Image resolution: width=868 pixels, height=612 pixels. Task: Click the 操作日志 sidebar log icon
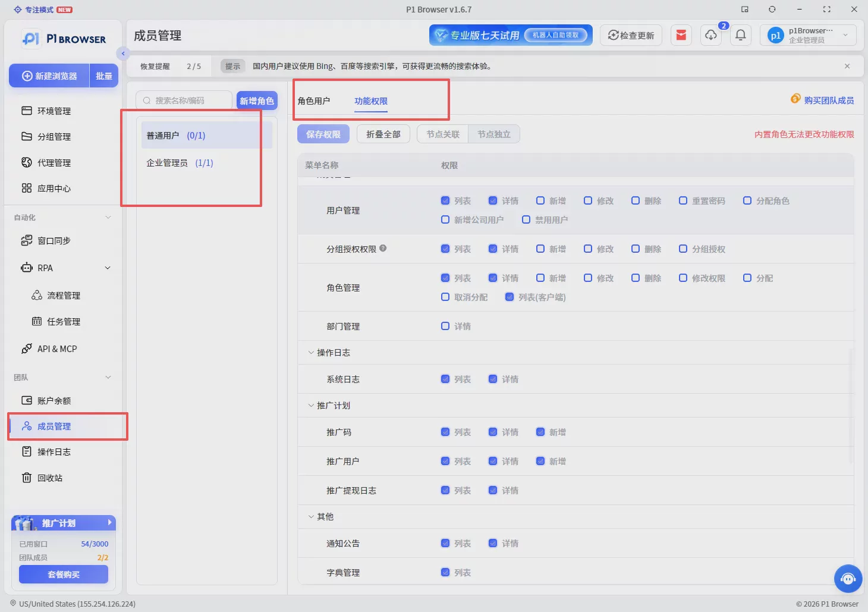[x=27, y=451]
